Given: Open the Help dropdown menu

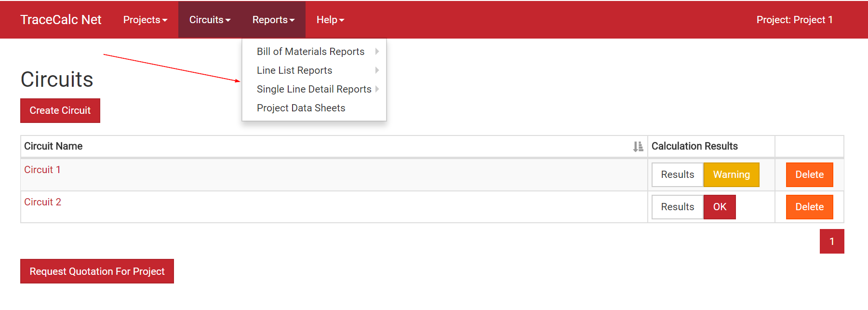Looking at the screenshot, I should (x=330, y=20).
